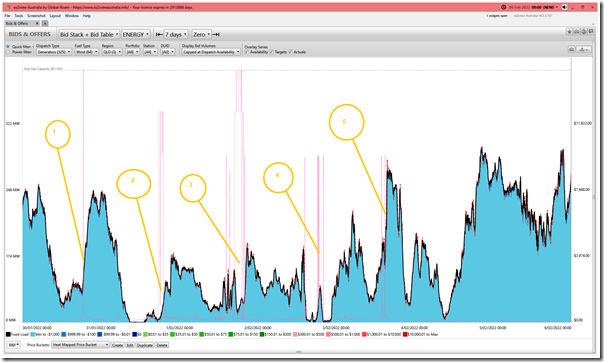Click the BIDS & OFFERS widget title
The height and width of the screenshot is (362, 604).
tap(29, 34)
